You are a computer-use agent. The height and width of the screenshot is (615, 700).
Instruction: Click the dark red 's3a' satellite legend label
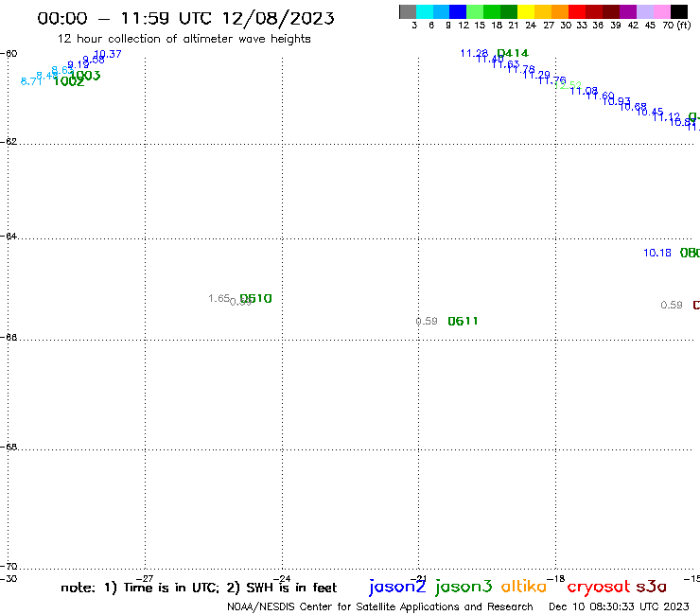[x=652, y=587]
